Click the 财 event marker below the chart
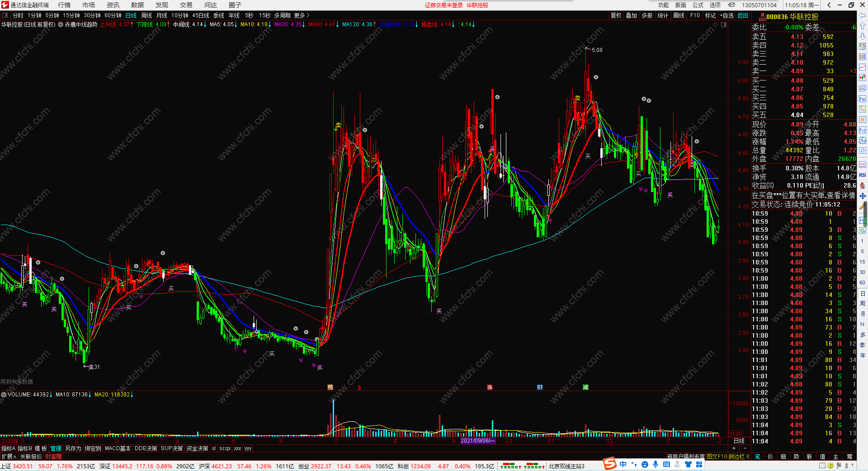Screen dimensions: 868x471 (540, 387)
